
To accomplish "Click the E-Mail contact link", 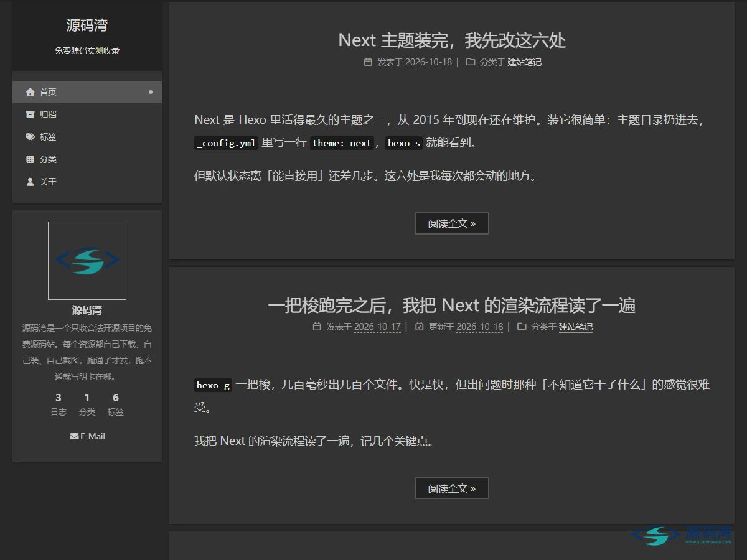I will 87,436.
